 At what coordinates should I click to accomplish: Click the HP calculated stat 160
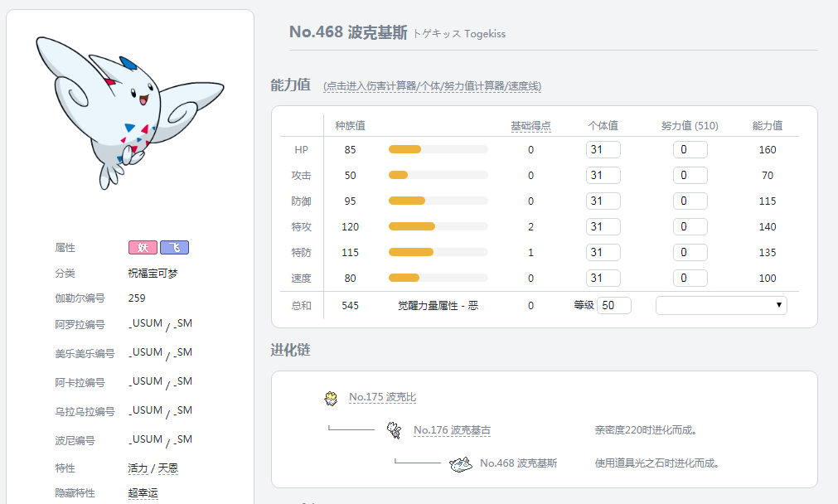click(x=768, y=150)
